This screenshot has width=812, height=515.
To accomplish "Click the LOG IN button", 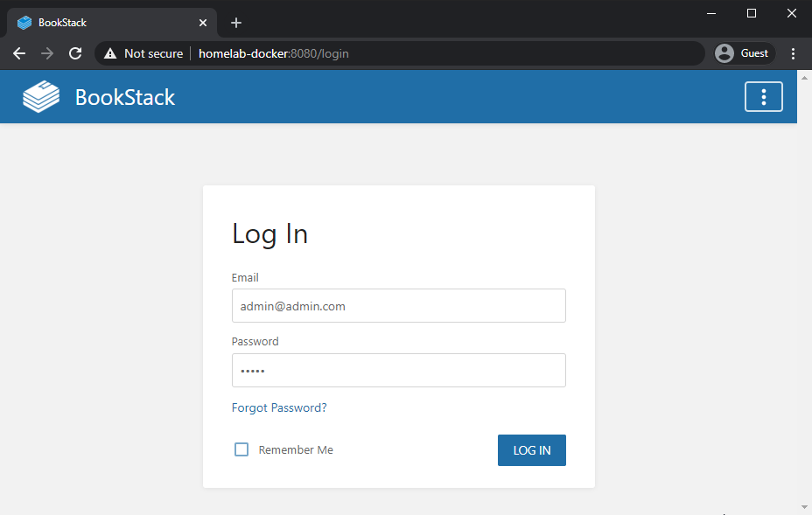I will [x=532, y=450].
